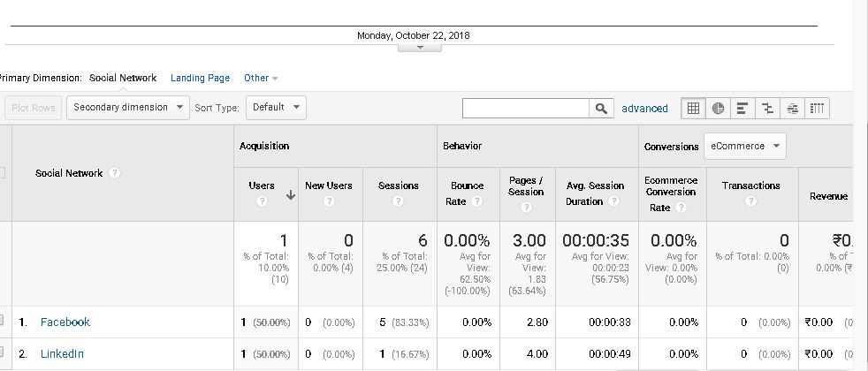Open the Other primary dimension menu
Screen dimensions: 868x371
coord(261,78)
